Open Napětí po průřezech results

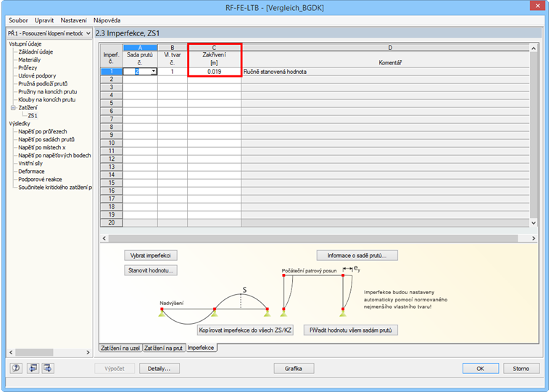(43, 131)
